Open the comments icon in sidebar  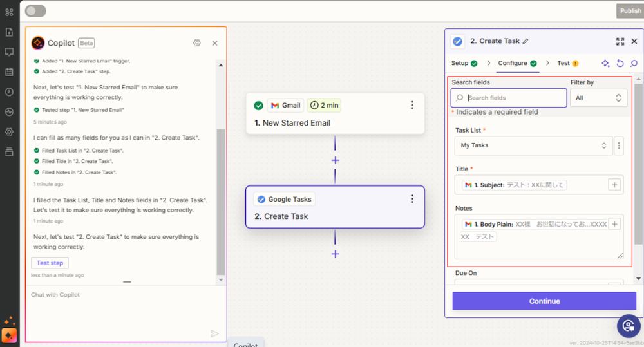[x=9, y=52]
